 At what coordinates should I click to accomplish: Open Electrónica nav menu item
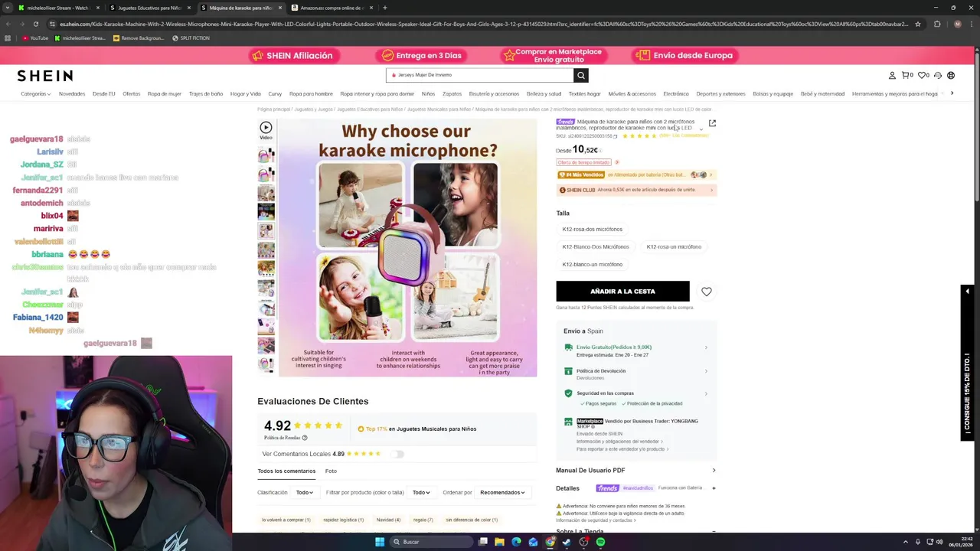(x=676, y=93)
